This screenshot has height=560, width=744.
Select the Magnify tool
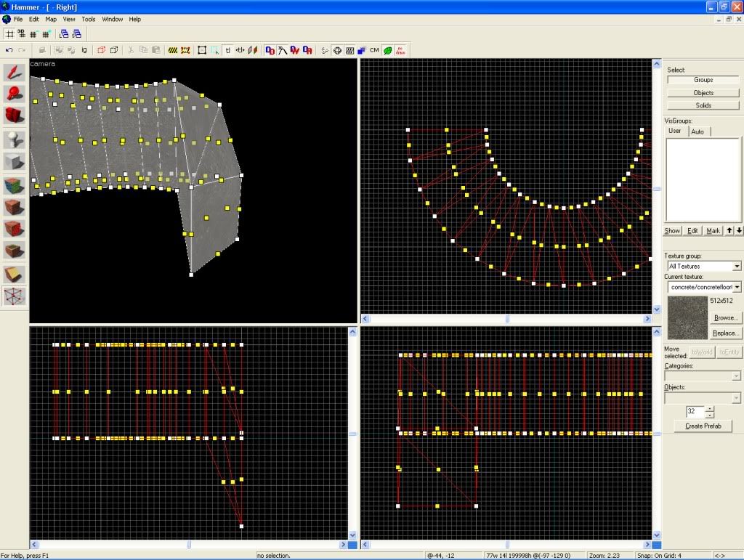point(15,93)
